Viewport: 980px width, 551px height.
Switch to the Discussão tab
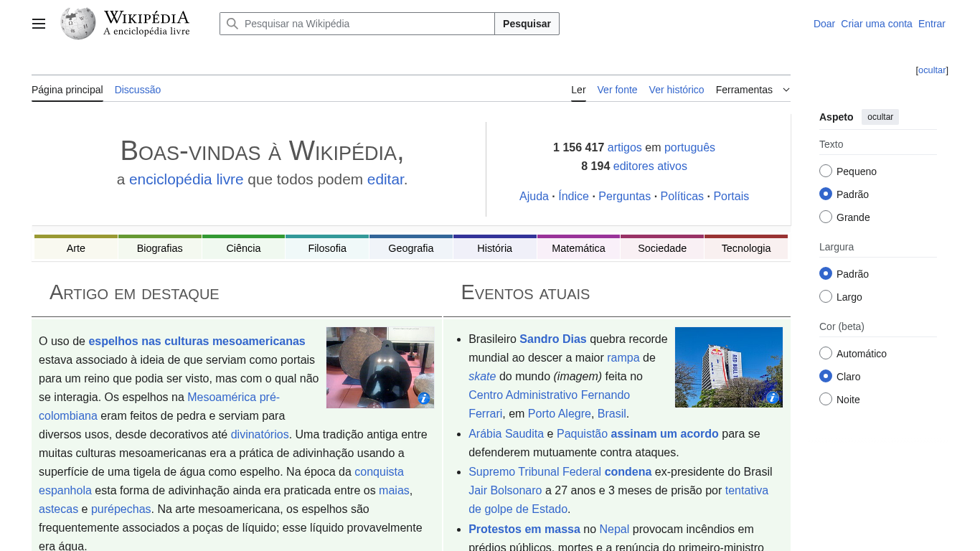pos(138,90)
